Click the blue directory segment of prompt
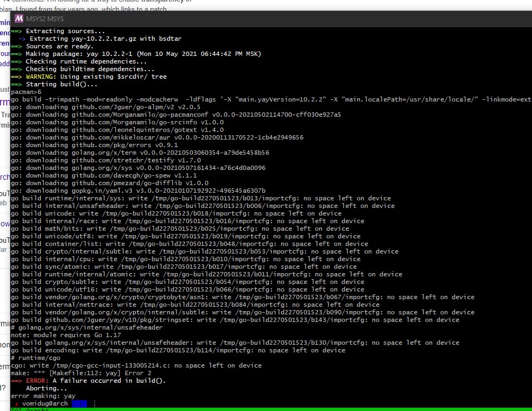 pos(79,403)
